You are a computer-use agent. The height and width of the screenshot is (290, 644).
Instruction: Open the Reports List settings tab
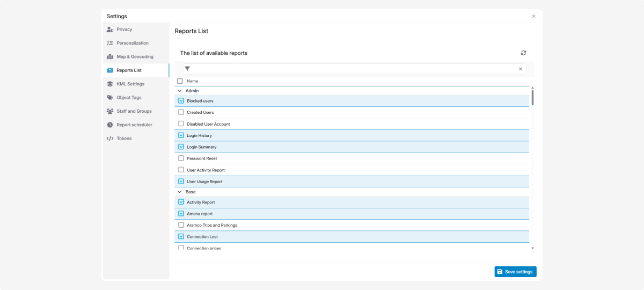point(129,70)
